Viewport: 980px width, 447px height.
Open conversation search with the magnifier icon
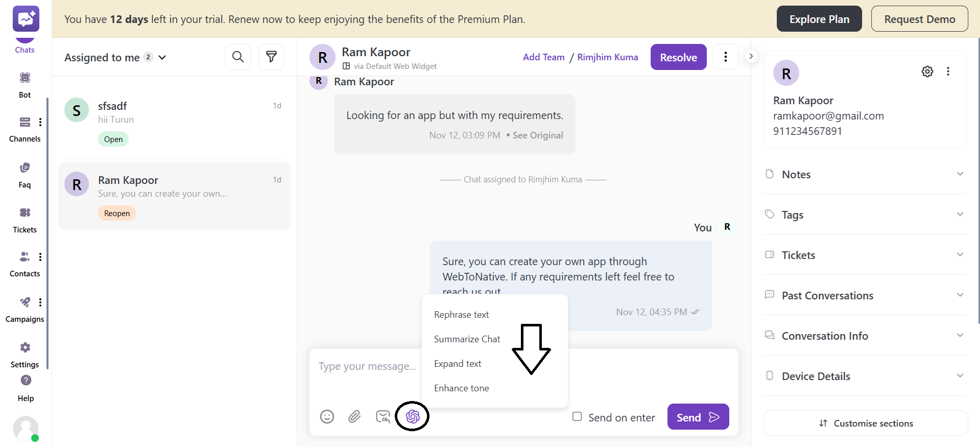click(237, 57)
